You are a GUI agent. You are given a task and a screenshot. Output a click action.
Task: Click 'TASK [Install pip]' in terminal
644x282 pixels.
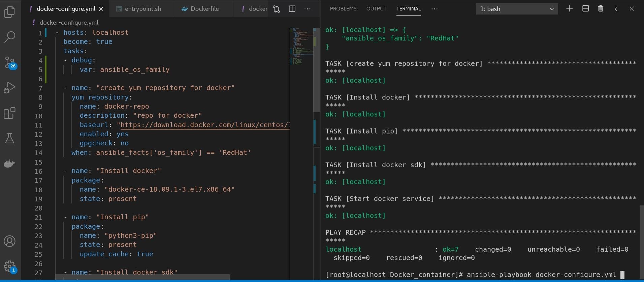[x=361, y=131]
